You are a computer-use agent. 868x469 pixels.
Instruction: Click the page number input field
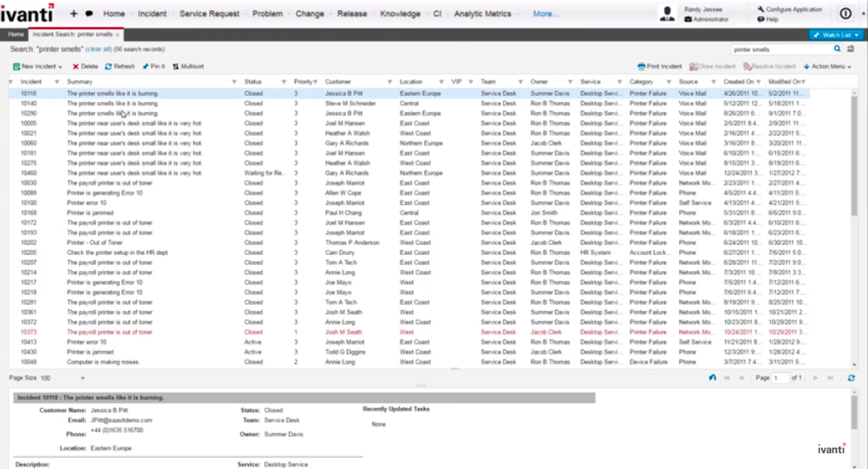pos(780,377)
